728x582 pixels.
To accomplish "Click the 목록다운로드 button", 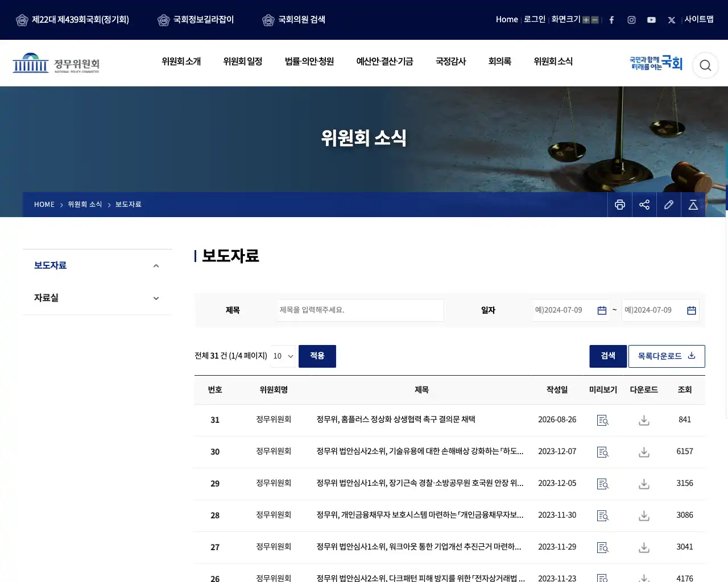I will coord(667,356).
